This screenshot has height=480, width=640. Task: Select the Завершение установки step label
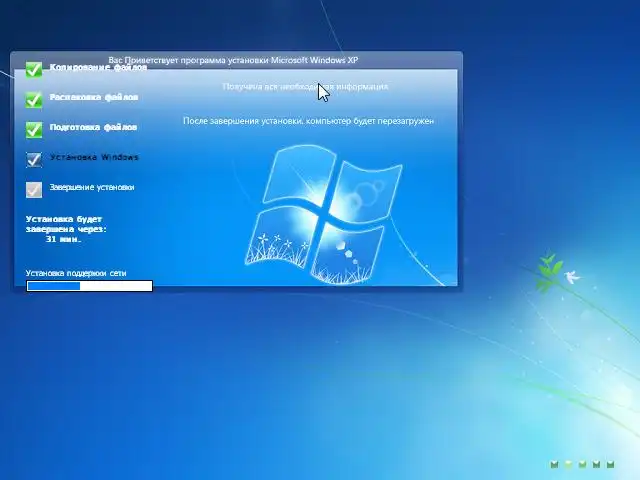tap(92, 187)
